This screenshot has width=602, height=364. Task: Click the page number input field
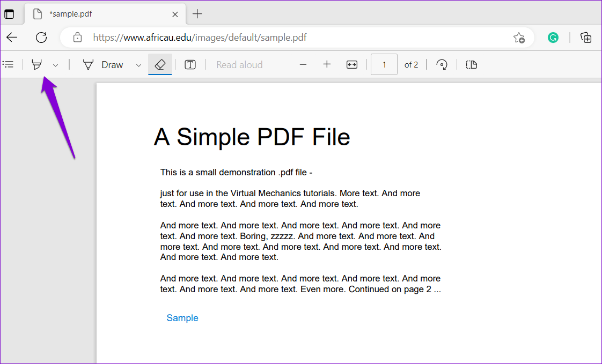click(x=384, y=64)
